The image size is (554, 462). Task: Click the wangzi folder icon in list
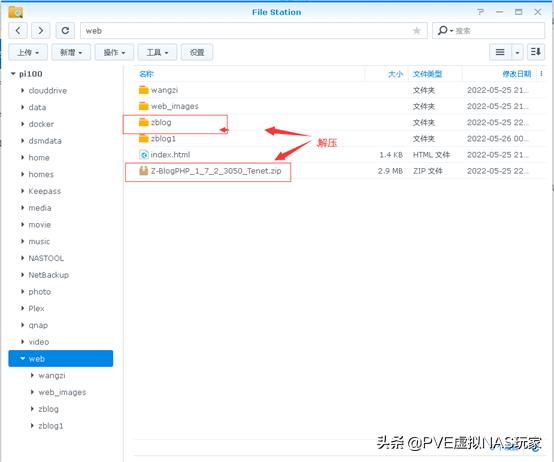143,90
